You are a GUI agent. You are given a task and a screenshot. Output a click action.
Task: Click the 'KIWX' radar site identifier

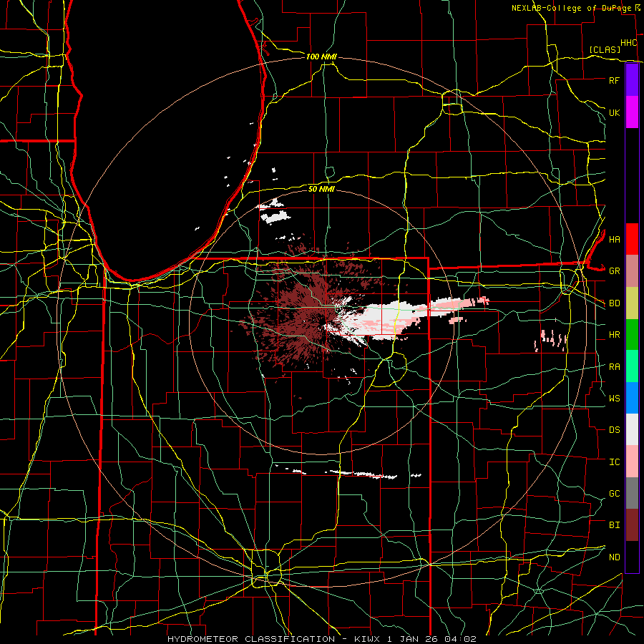(366, 639)
